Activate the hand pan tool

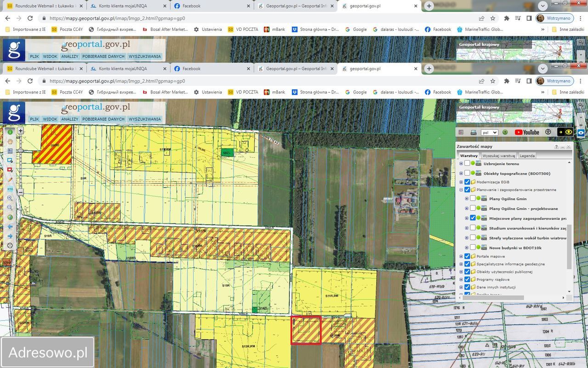(x=10, y=142)
